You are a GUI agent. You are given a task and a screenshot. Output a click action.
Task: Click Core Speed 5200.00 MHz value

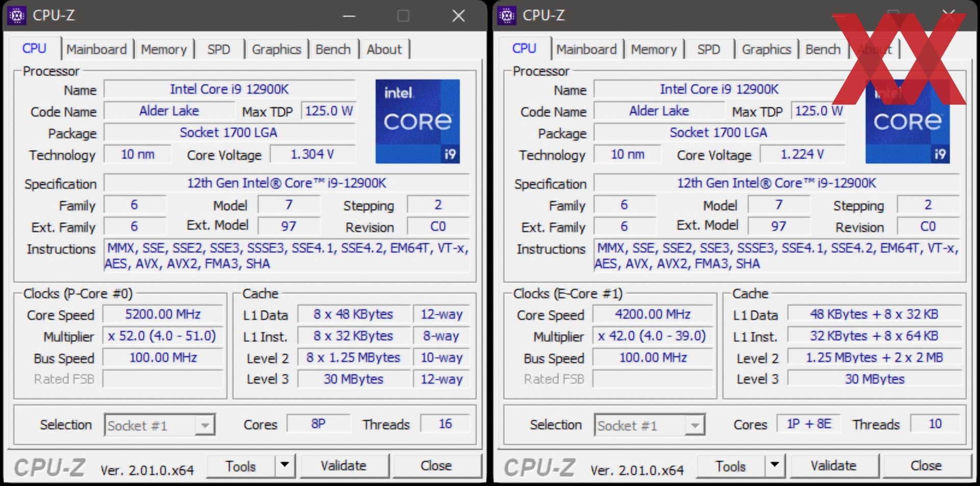[163, 314]
